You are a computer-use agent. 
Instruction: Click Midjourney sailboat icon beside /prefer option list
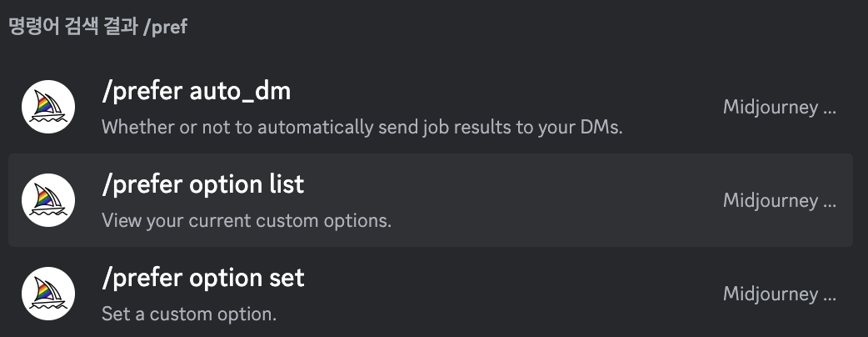point(48,200)
